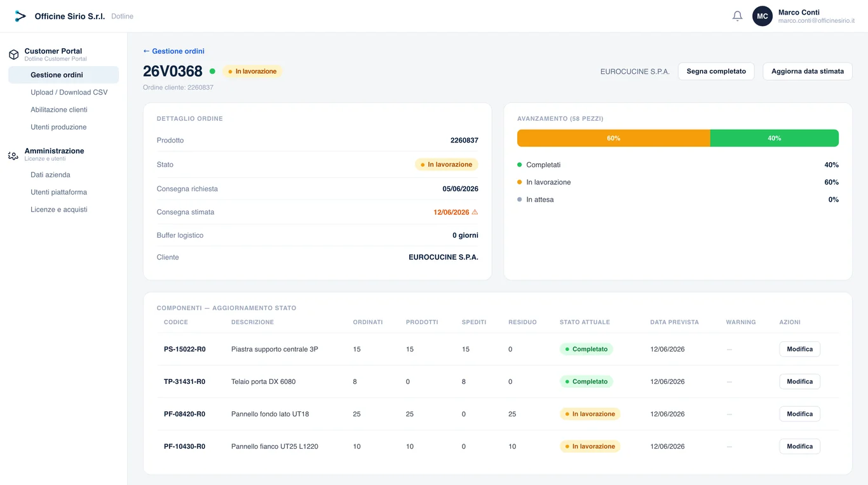Click the Customer Portal box icon
This screenshot has width=868, height=485.
point(13,55)
